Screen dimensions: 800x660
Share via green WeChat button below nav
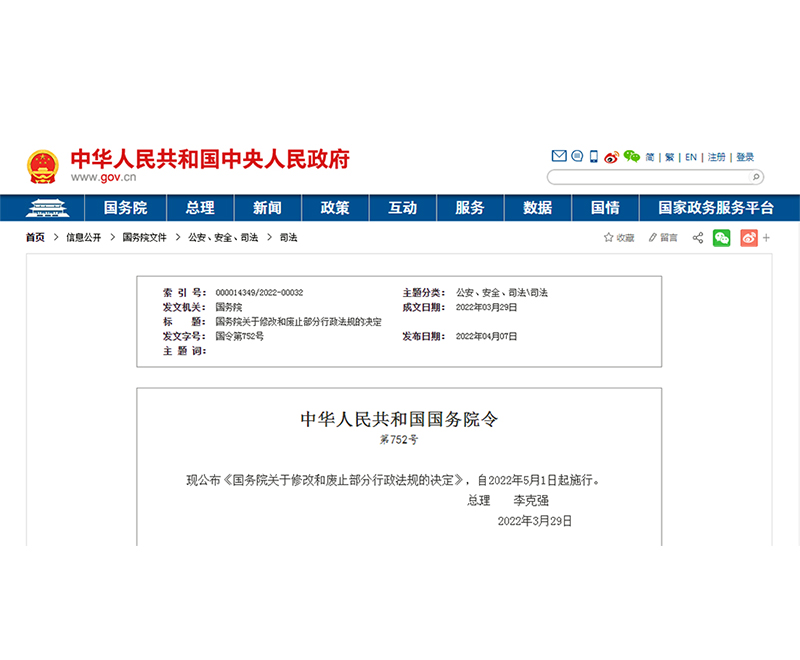coord(721,238)
